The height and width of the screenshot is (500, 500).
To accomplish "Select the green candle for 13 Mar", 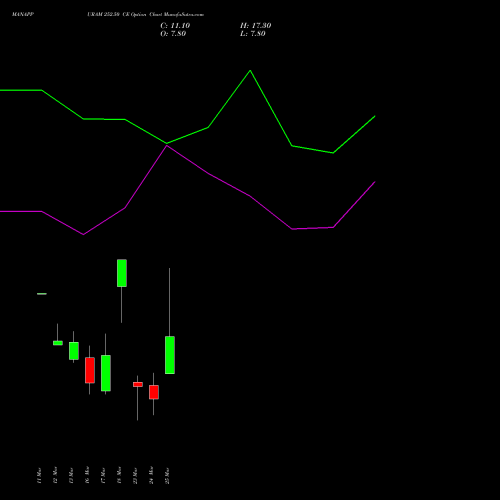I will point(74,351).
